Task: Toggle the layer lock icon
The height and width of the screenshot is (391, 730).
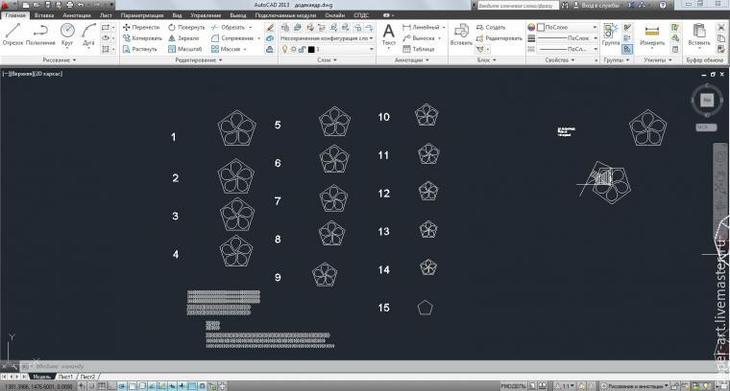Action: click(302, 49)
